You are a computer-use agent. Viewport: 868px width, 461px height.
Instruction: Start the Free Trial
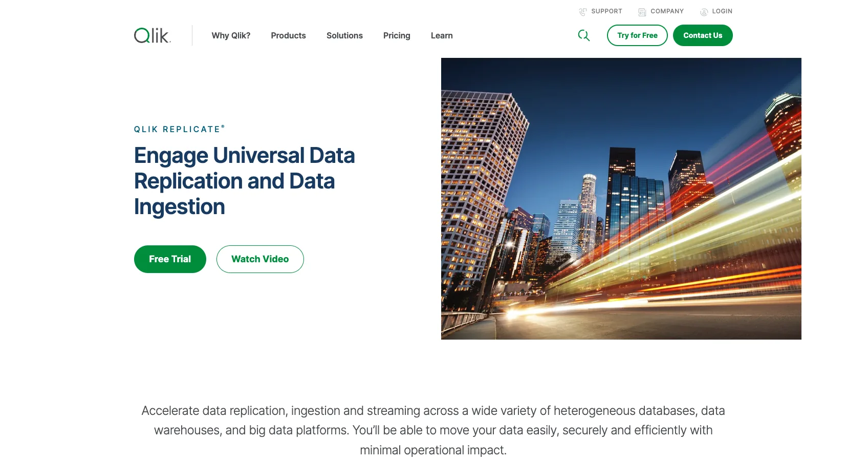pos(170,259)
